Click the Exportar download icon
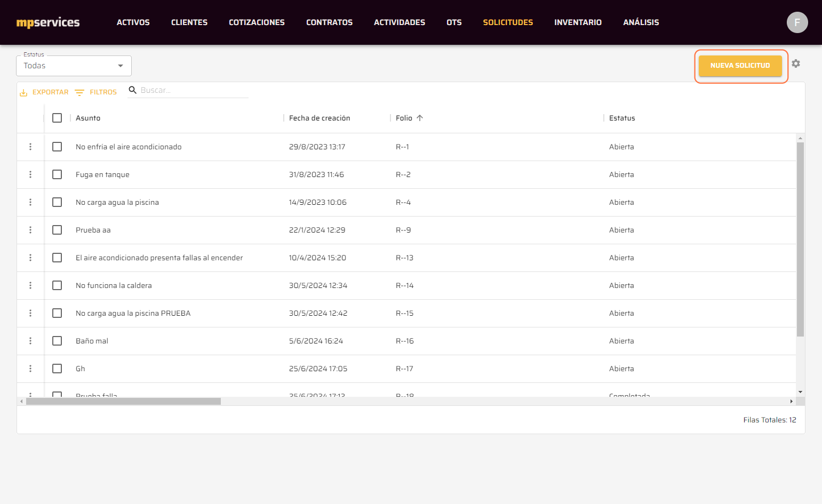 (23, 92)
